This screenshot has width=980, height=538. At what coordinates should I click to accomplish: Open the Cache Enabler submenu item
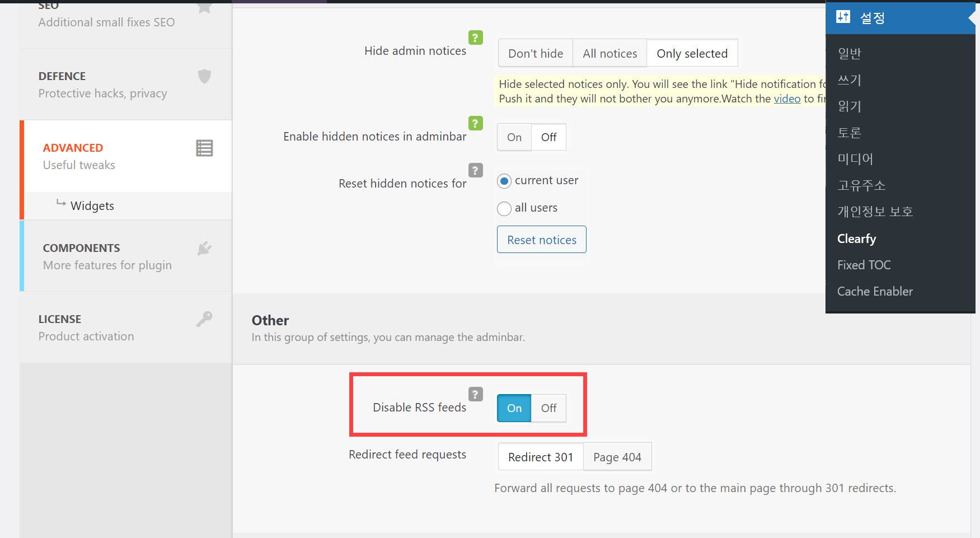pyautogui.click(x=875, y=291)
